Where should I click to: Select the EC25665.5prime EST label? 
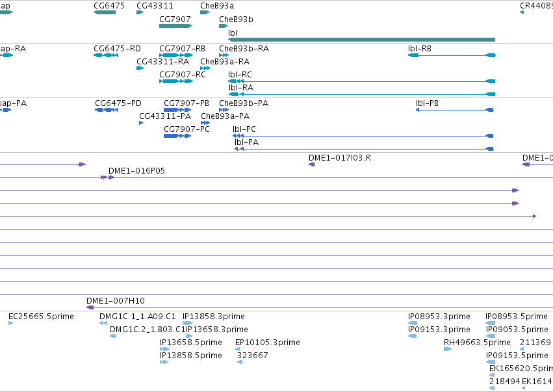click(x=41, y=317)
